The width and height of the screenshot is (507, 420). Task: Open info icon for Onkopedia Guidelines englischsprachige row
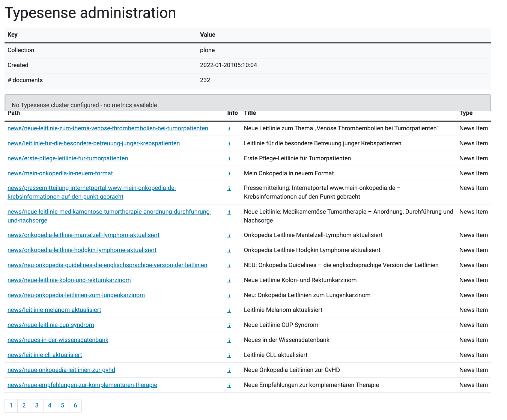(229, 266)
